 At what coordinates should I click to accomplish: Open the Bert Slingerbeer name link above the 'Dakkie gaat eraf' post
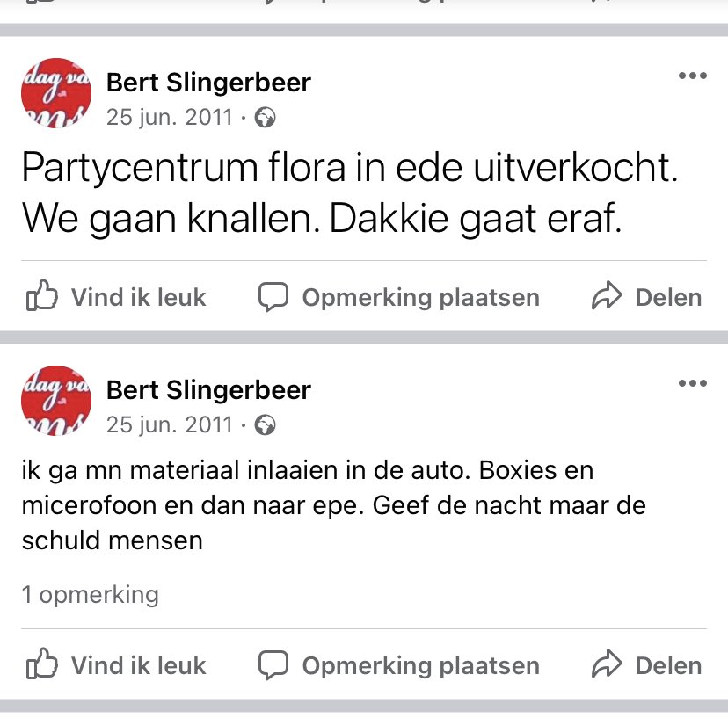(208, 83)
